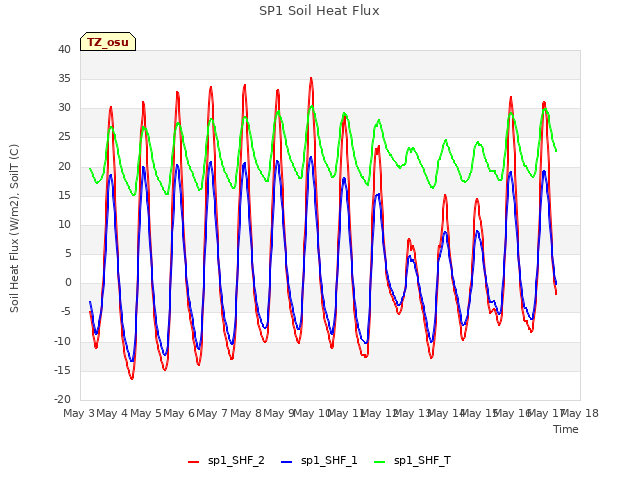Screen dimensions: 640x480
Task: Click the 15 y-axis tick label
Action: tap(64, 196)
